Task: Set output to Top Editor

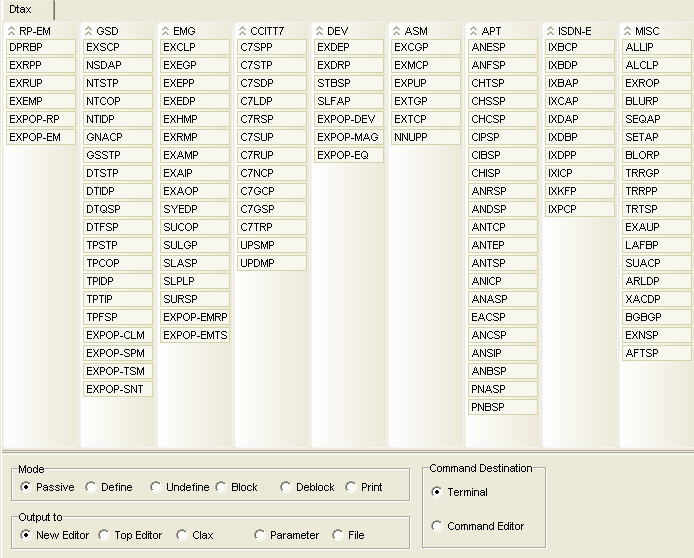Action: [x=105, y=535]
